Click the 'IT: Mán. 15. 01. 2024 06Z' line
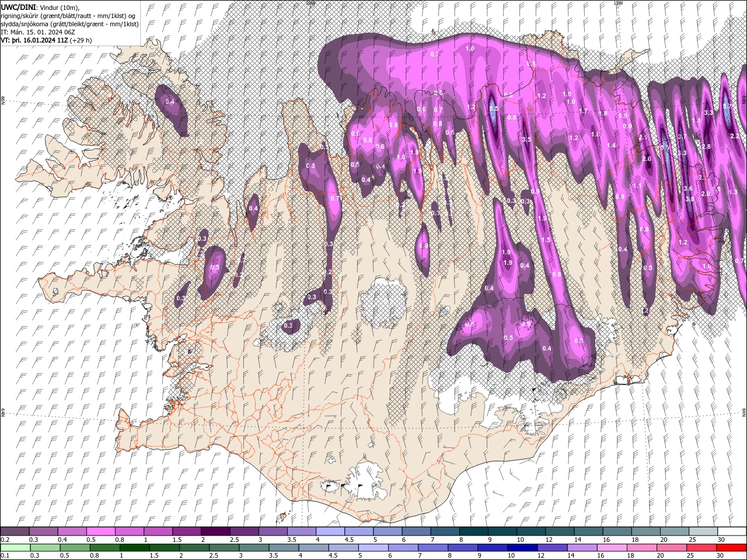This screenshot has height=560, width=747. coord(37,32)
